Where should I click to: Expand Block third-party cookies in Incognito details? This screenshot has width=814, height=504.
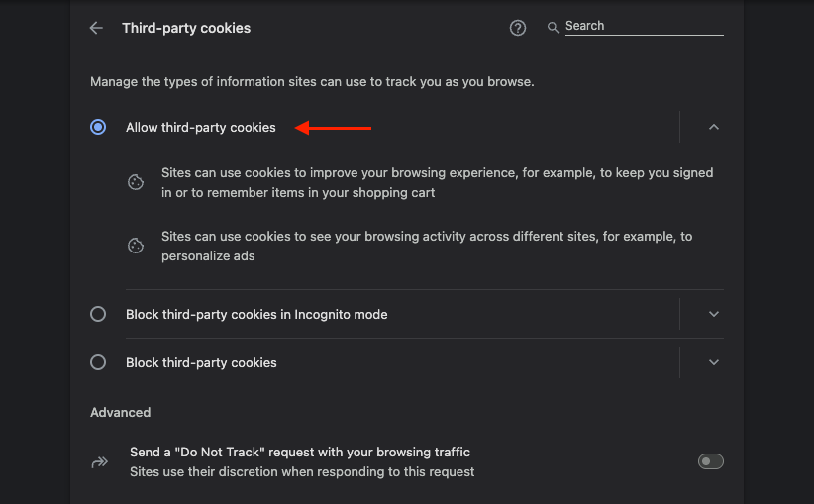tap(714, 314)
